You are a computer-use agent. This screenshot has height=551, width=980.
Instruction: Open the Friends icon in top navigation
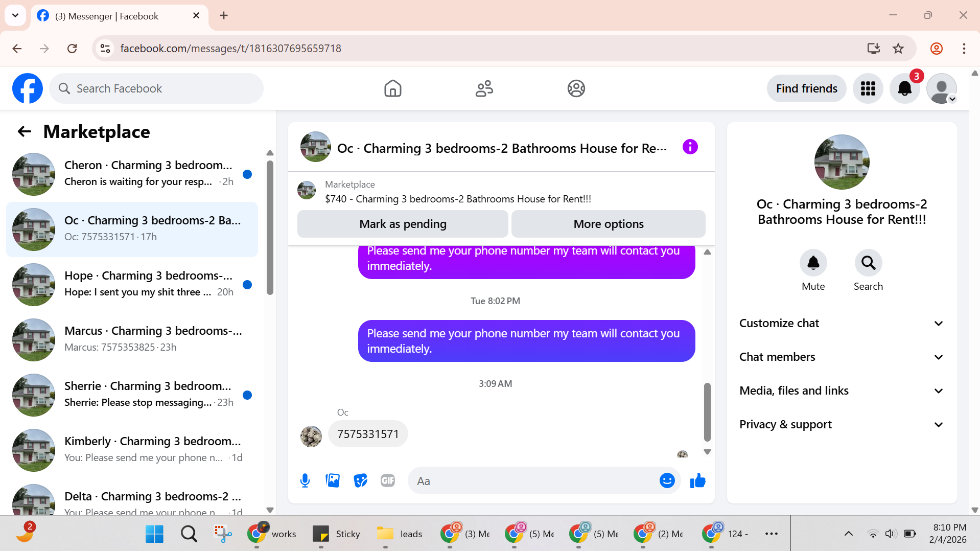point(484,88)
